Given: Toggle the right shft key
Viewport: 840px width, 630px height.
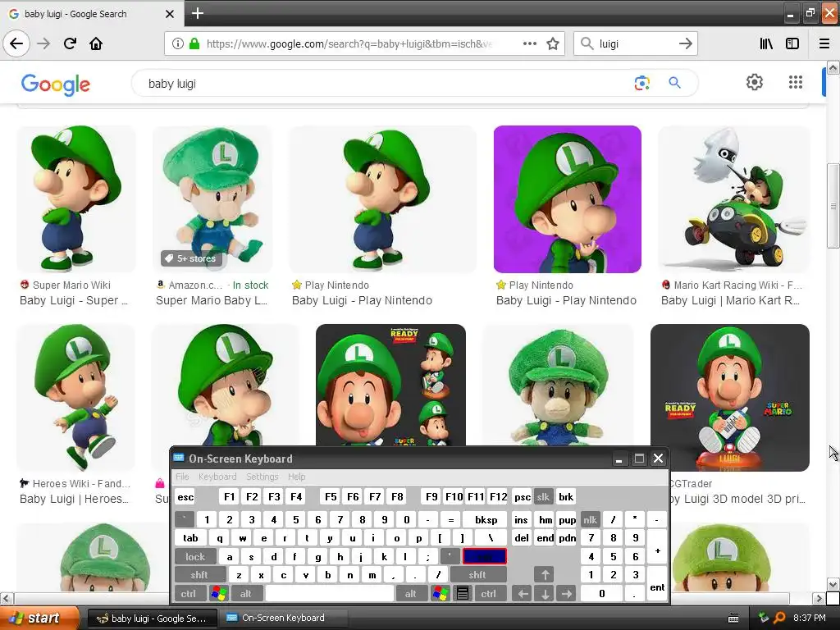Looking at the screenshot, I should (477, 574).
